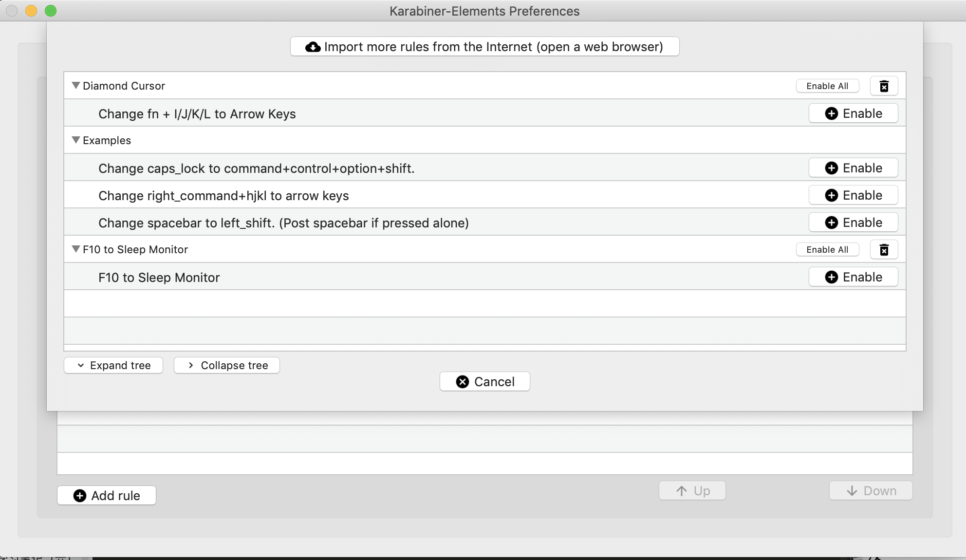Click the Enable plus icon for F10 to Sleep Monitor
The image size is (966, 560).
pos(832,277)
